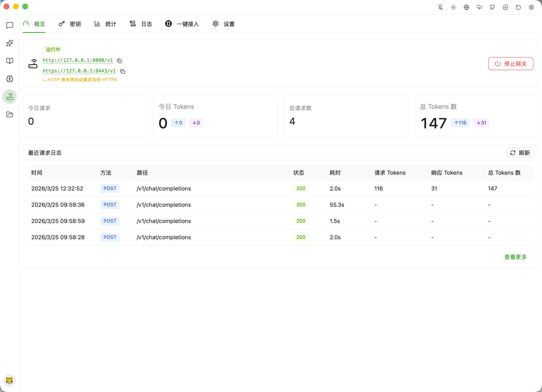Switch to the 概览 tab
The width and height of the screenshot is (542, 392).
click(34, 24)
